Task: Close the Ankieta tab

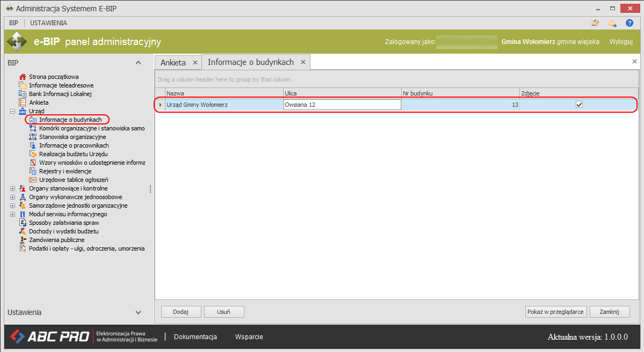Action: click(x=195, y=62)
